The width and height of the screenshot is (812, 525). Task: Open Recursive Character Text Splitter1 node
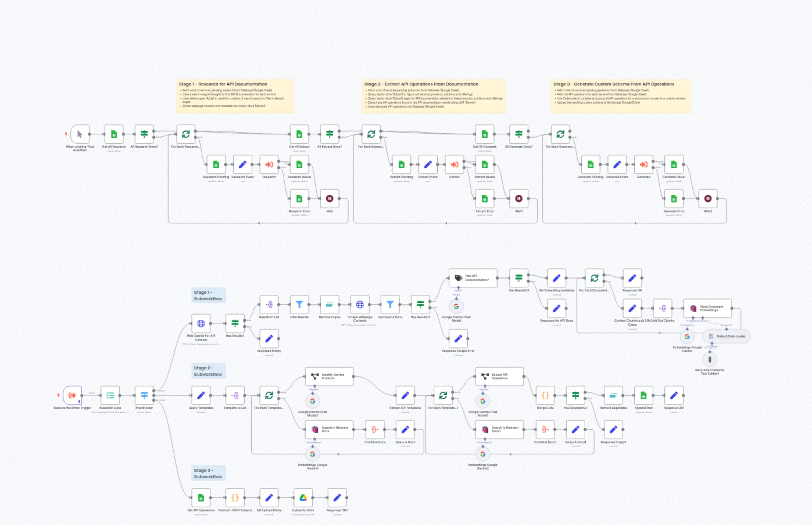(x=710, y=359)
